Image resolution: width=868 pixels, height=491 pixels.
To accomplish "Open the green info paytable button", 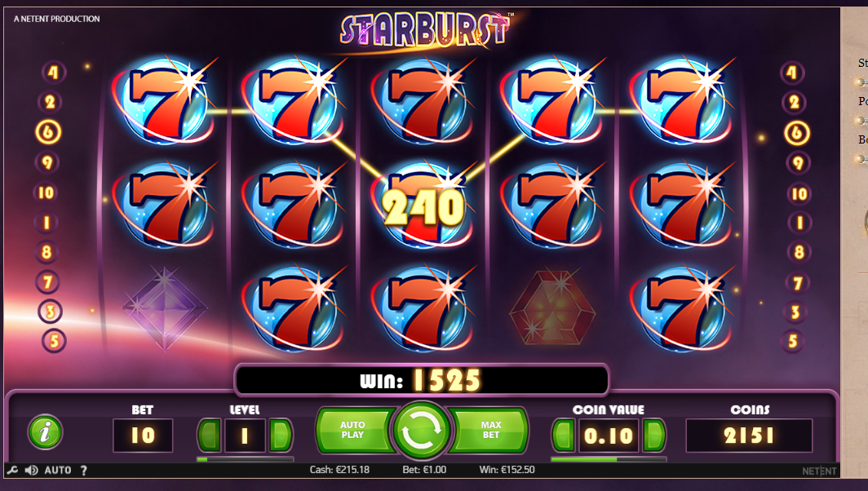I will point(46,431).
